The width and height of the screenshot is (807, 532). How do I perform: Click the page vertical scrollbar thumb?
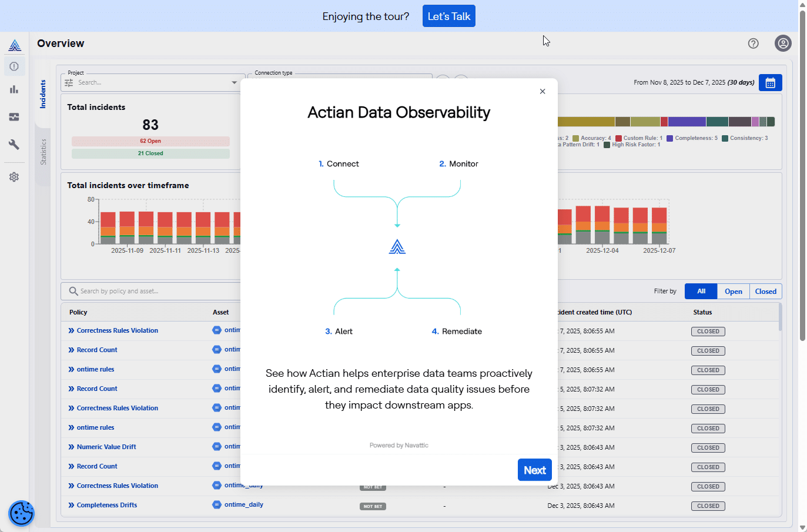pyautogui.click(x=803, y=175)
